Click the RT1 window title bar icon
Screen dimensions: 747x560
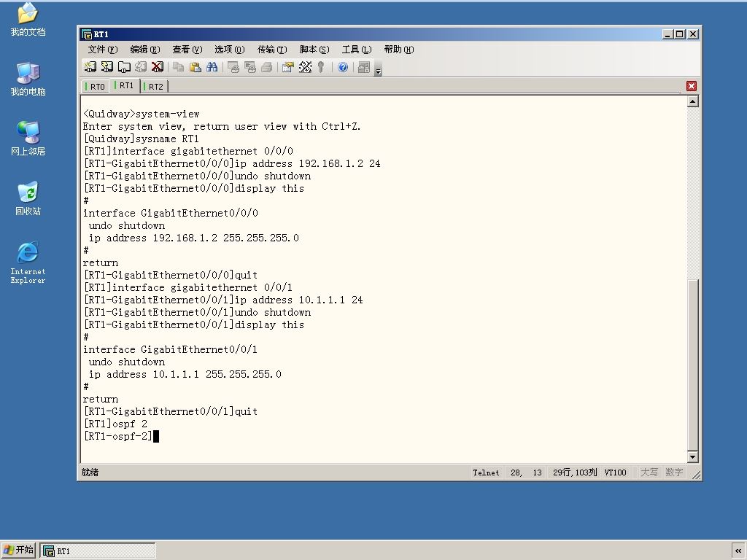tap(87, 34)
